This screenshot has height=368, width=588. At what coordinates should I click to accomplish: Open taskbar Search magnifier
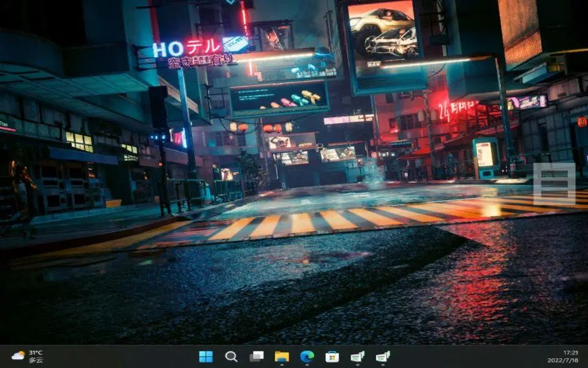pyautogui.click(x=231, y=356)
